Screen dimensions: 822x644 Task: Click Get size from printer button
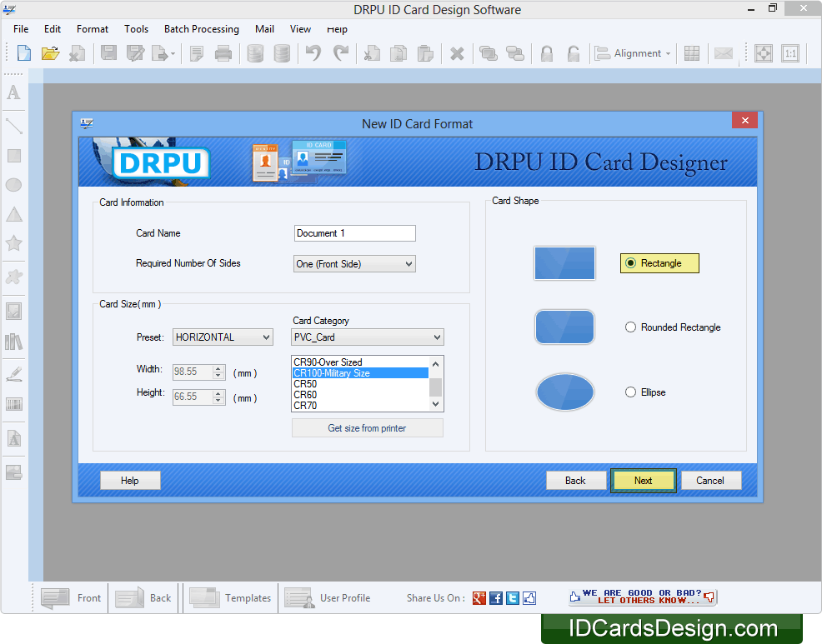[367, 428]
